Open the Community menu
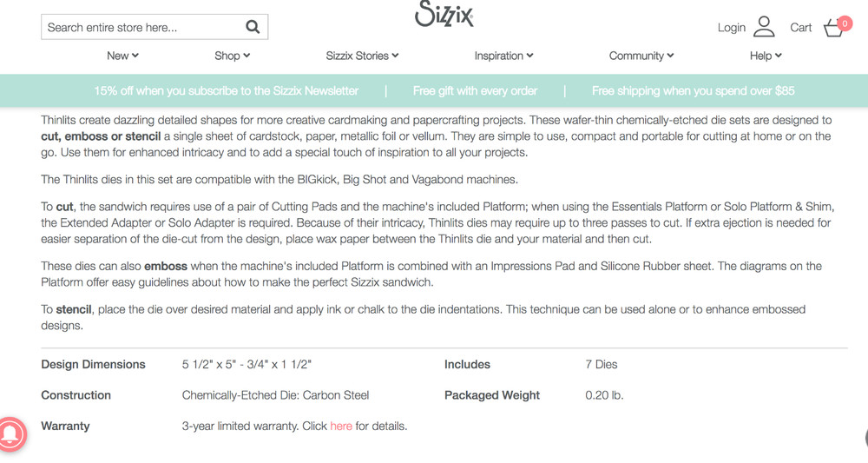This screenshot has height=463, width=868. (x=641, y=56)
